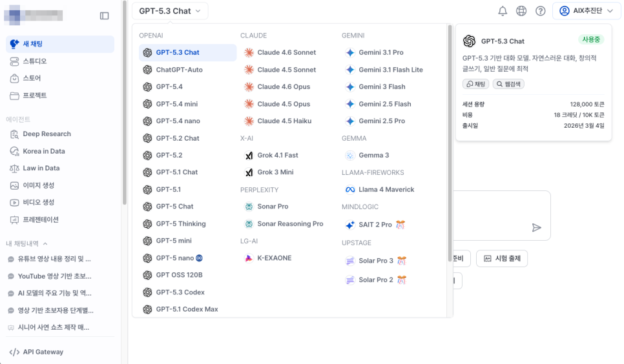Click the Grok 4.1 Fast logo icon

(249, 155)
